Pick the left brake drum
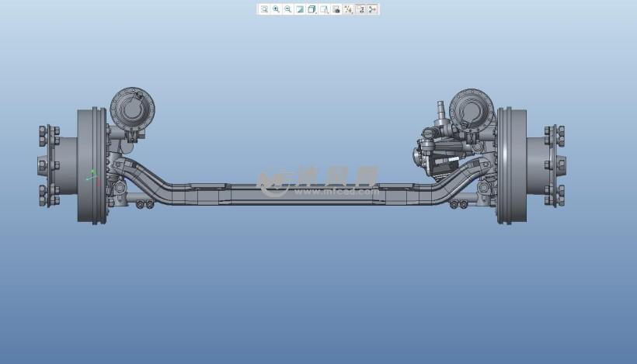This screenshot has width=637, height=364. pyautogui.click(x=91, y=165)
